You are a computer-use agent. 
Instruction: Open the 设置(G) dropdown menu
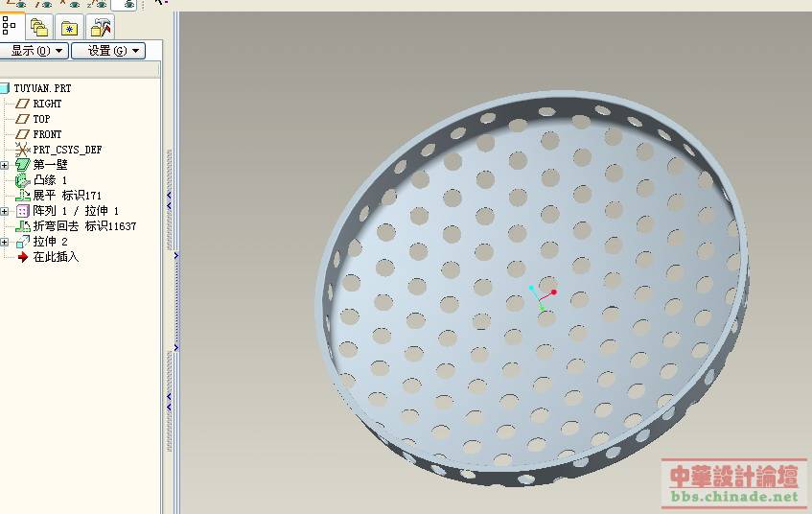(x=108, y=51)
